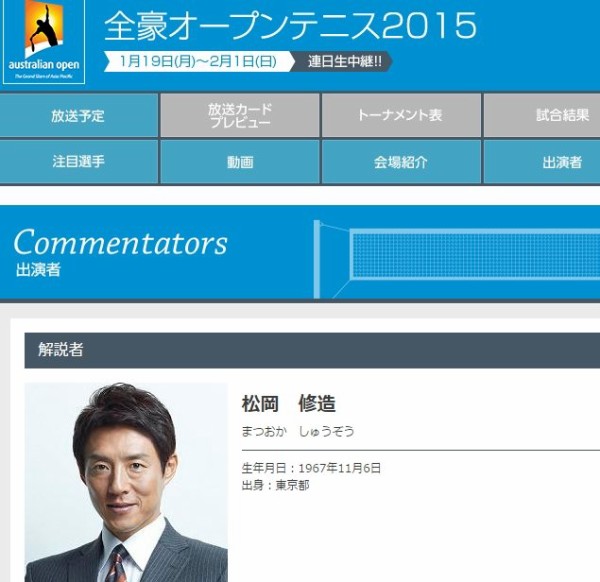Click the Commentators heading
The image size is (600, 582).
pyautogui.click(x=121, y=243)
